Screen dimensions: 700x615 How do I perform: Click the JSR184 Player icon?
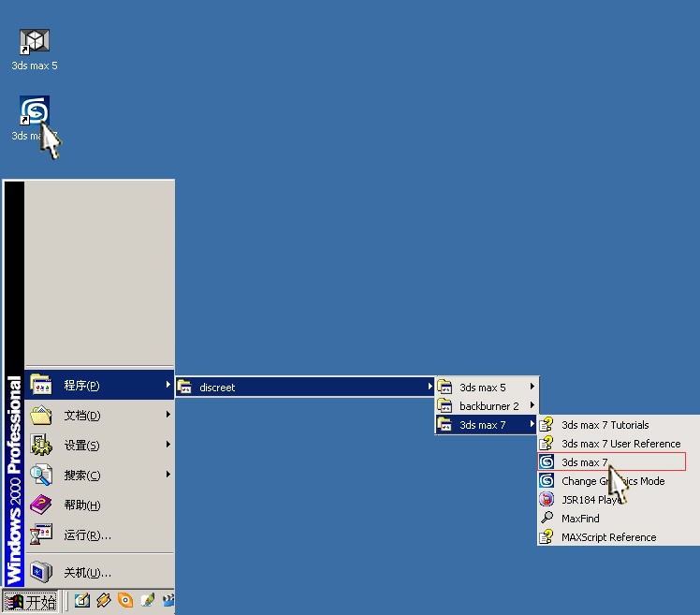[547, 499]
